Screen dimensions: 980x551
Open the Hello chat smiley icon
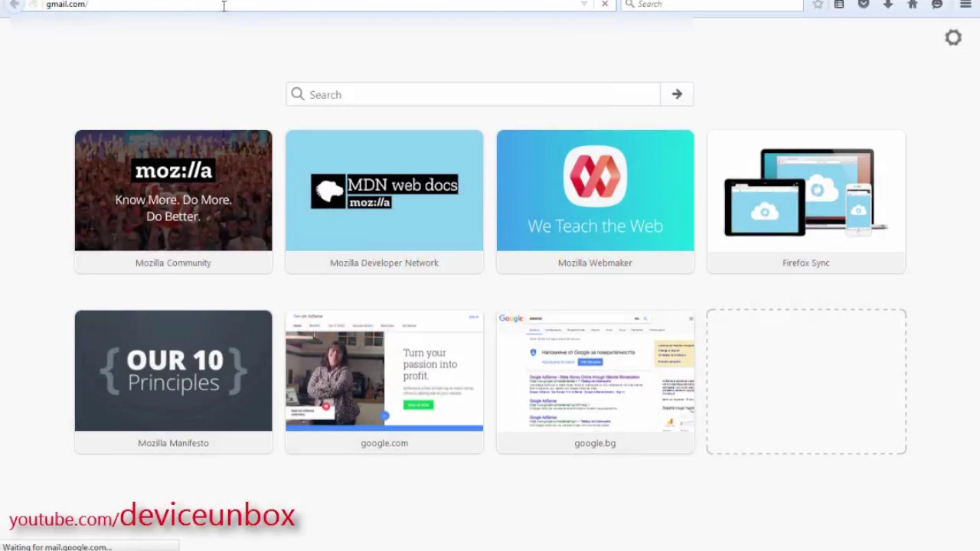tap(937, 5)
